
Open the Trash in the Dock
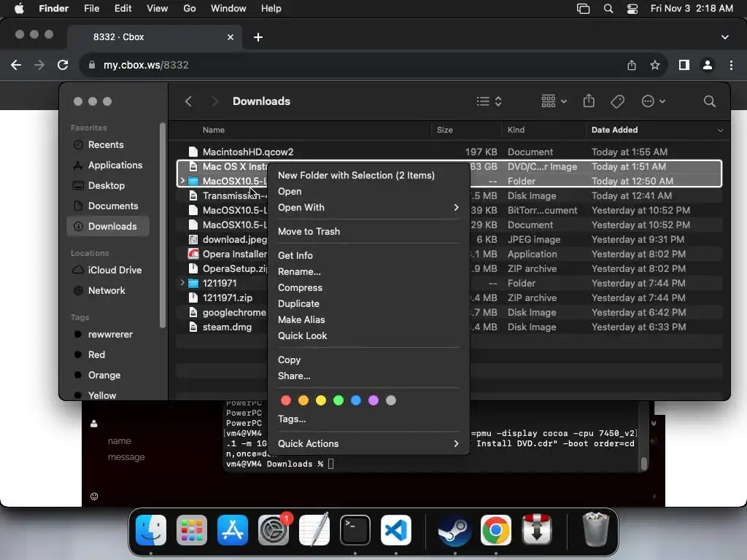tap(595, 530)
